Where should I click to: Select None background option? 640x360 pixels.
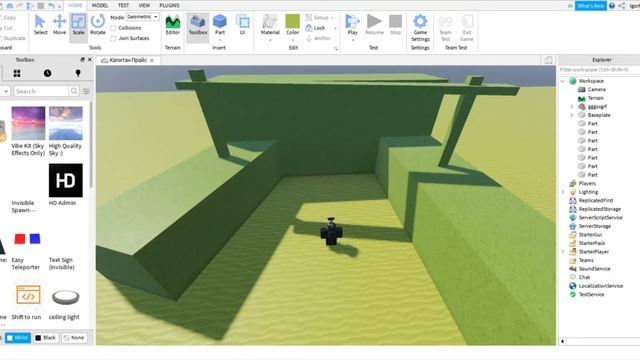pos(74,338)
